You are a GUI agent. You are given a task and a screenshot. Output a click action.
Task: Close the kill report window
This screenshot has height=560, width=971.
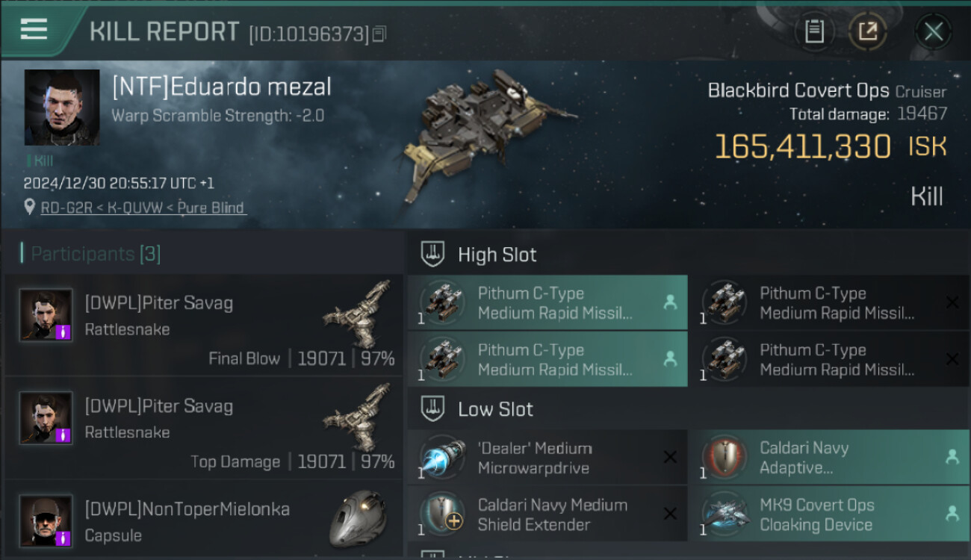point(933,31)
